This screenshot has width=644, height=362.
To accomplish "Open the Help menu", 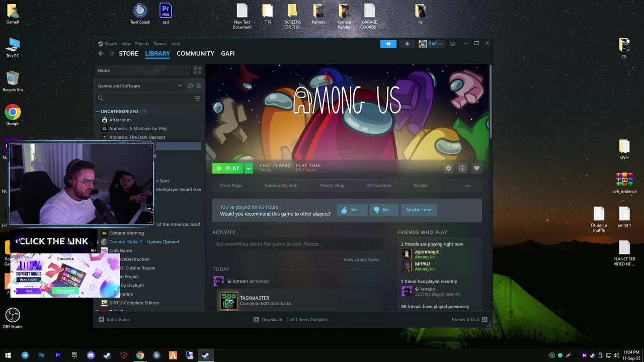I will pos(175,44).
